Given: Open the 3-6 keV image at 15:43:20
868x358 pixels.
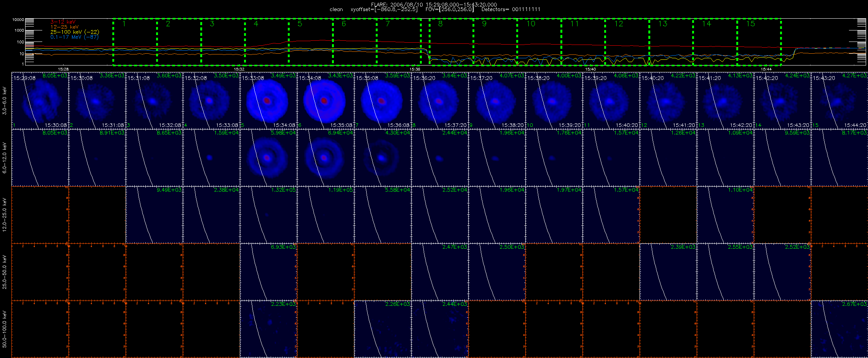Looking at the screenshot, I should [x=840, y=101].
